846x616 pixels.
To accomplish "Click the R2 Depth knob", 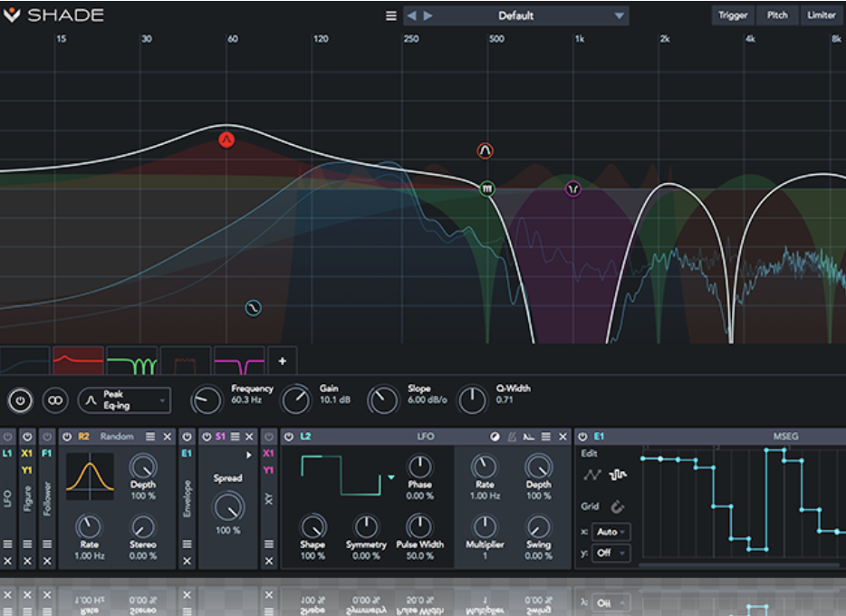I will click(143, 466).
